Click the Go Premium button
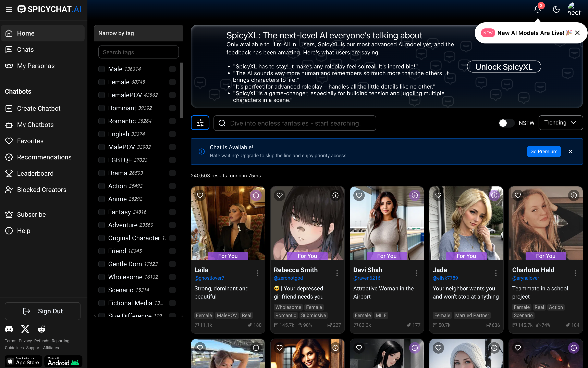This screenshot has height=368, width=588. (544, 151)
